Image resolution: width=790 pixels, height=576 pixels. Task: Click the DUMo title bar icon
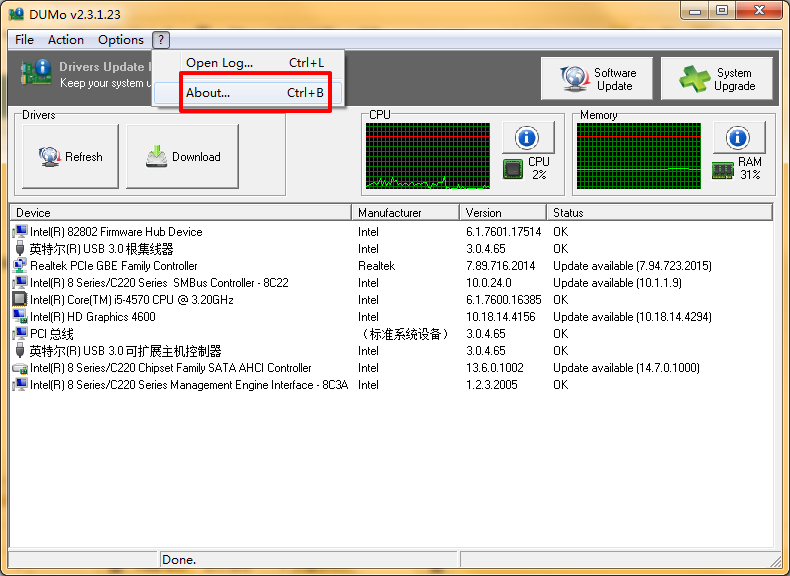coord(16,14)
